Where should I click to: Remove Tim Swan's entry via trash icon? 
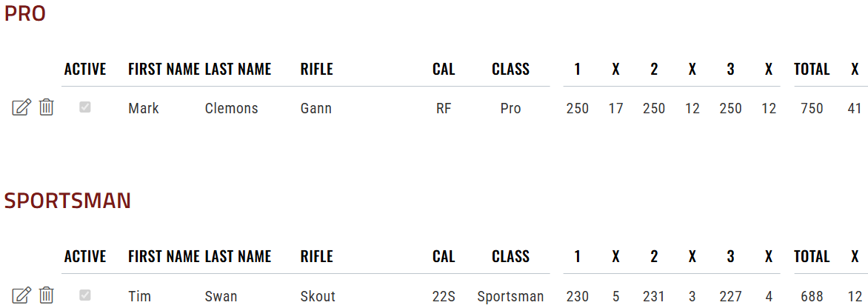tap(47, 295)
